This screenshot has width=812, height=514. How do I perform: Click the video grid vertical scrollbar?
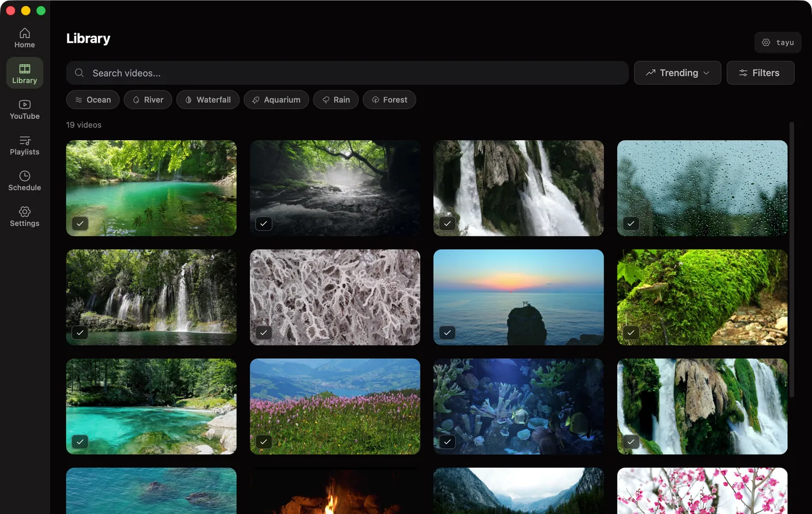[792, 260]
